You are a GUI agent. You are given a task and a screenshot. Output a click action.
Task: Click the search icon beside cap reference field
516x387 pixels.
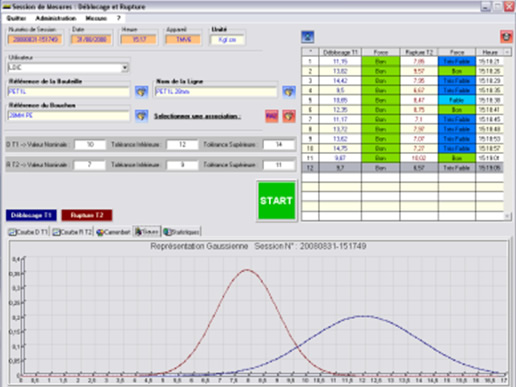142,116
